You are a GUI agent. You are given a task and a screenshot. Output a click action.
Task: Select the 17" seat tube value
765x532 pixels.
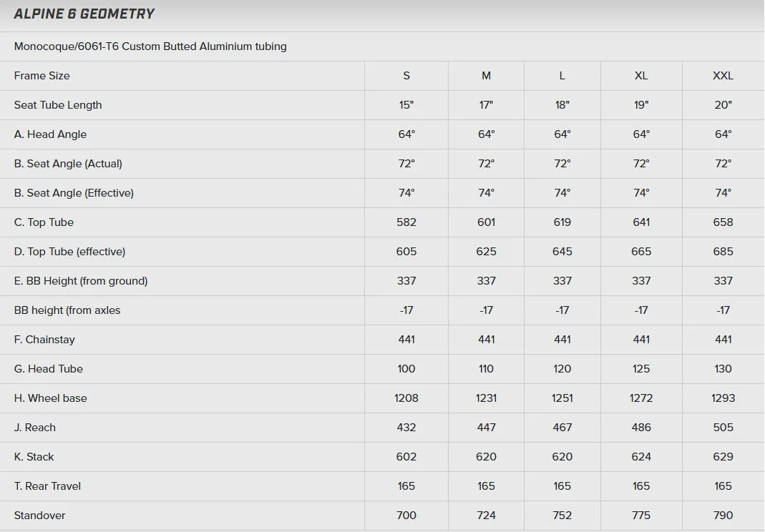(x=486, y=105)
